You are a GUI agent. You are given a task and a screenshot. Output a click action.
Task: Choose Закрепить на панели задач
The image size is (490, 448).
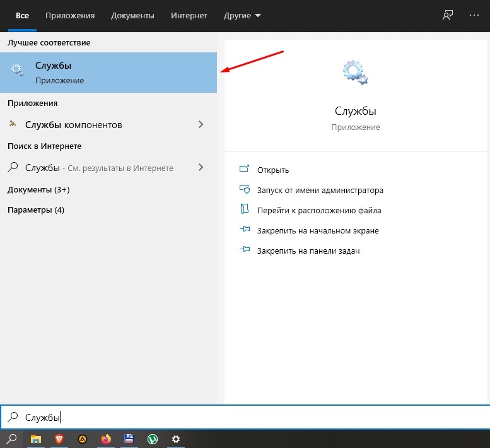click(308, 251)
